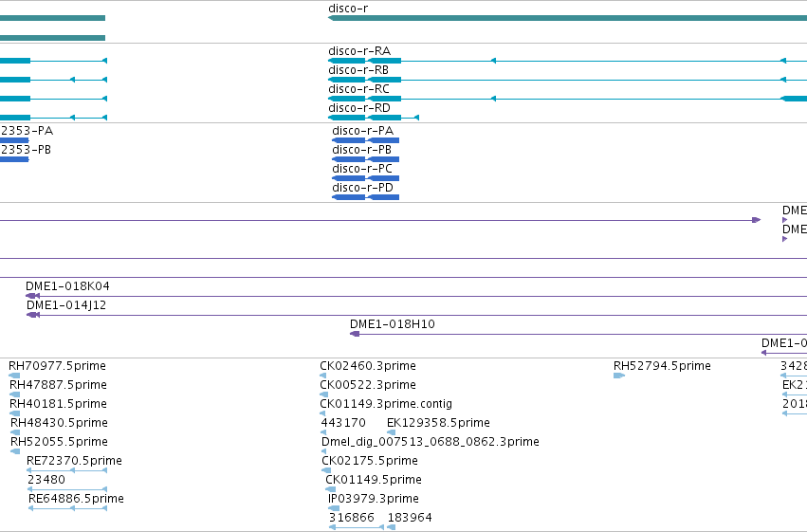Select EST EK129358.5prime
This screenshot has width=807, height=532.
(438, 423)
